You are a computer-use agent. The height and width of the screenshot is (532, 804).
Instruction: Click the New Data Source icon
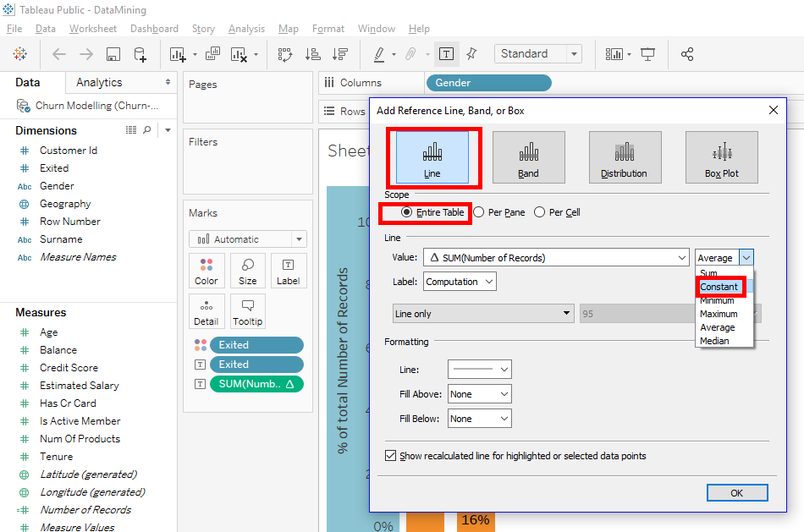140,54
